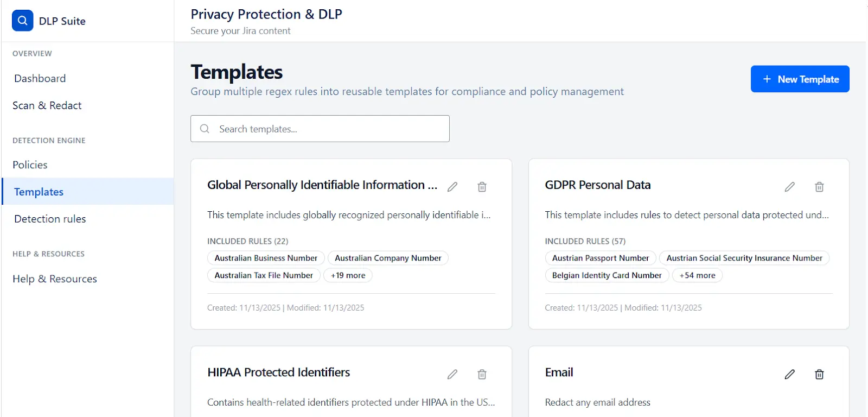Click the Australian Business Number rule tag
Image resolution: width=868 pixels, height=417 pixels.
coord(266,258)
